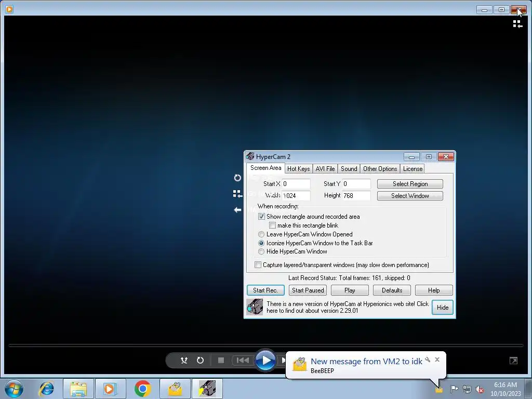The height and width of the screenshot is (399, 532).
Task: Click the left-arrow previous list icon
Action: [x=237, y=210]
